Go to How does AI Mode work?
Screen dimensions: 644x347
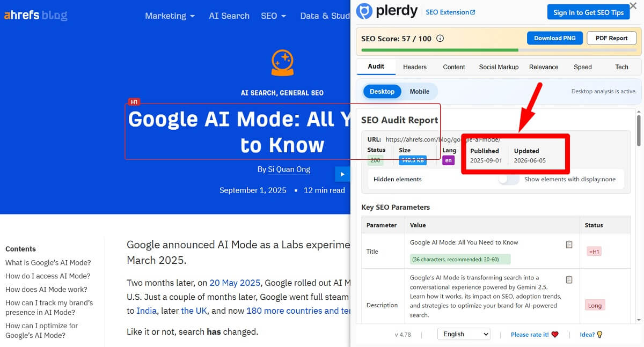pos(45,290)
